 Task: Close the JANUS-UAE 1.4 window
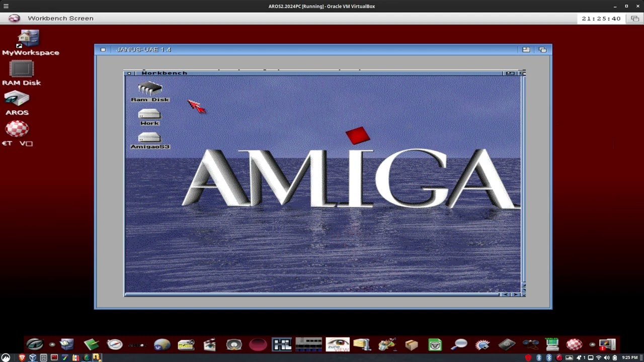(x=103, y=49)
